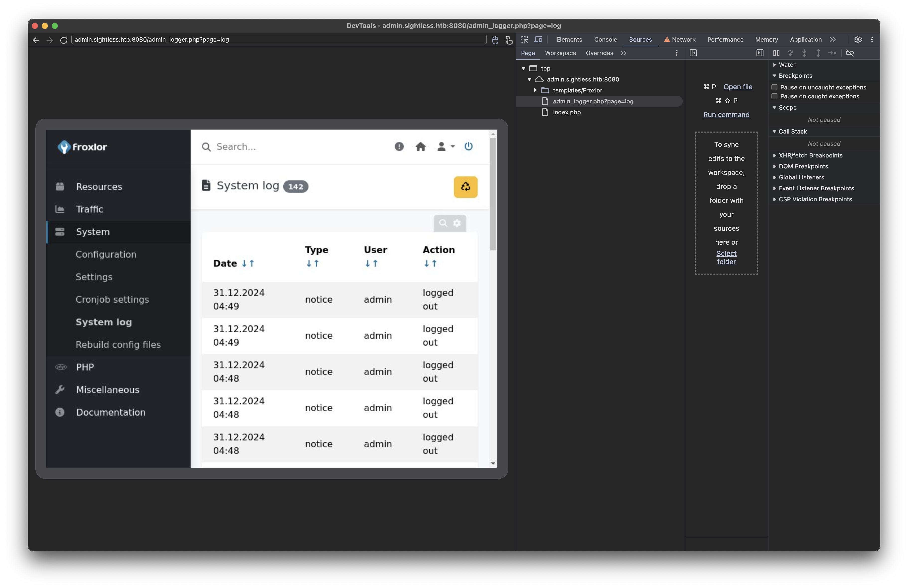Open the user account dropdown
This screenshot has width=908, height=588.
[x=445, y=147]
